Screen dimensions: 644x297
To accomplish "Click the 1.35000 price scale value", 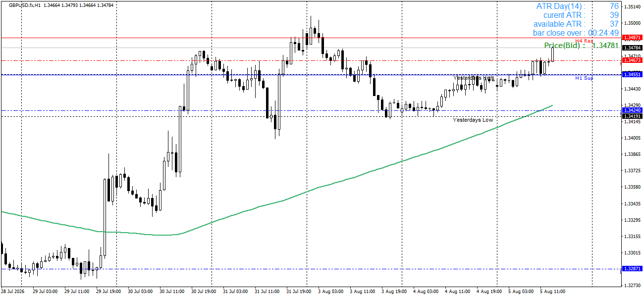I will (633, 23).
